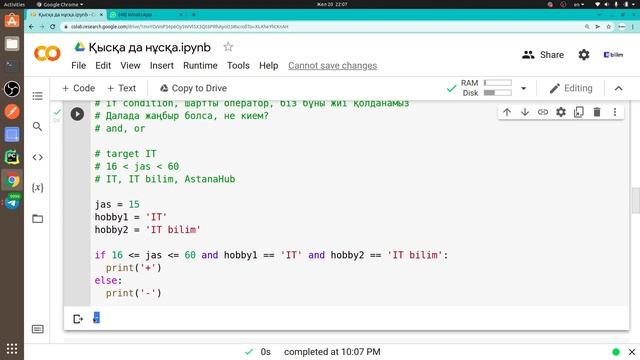This screenshot has height=360, width=640.
Task: Open PyCharm from Ubuntu dock
Action: (12, 157)
